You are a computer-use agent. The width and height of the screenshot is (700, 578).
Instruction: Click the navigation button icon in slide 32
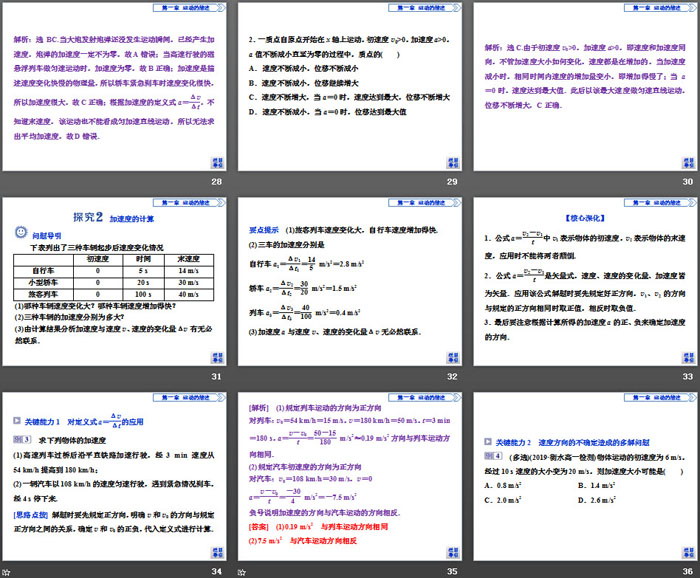point(453,358)
